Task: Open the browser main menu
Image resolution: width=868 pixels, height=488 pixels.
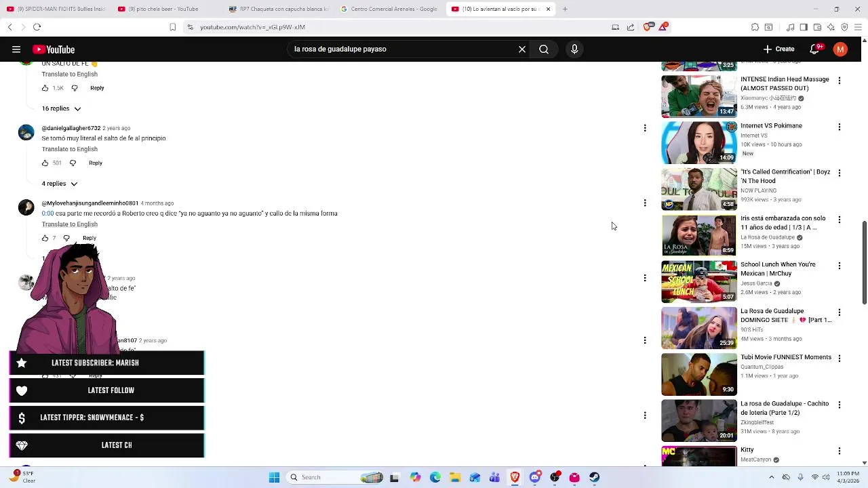Action: point(858,27)
